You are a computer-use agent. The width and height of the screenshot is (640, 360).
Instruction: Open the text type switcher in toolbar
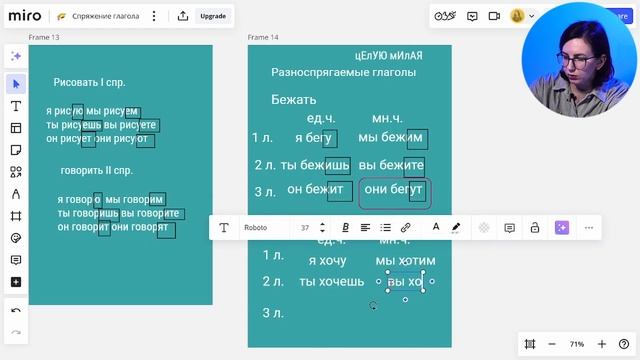(x=224, y=228)
